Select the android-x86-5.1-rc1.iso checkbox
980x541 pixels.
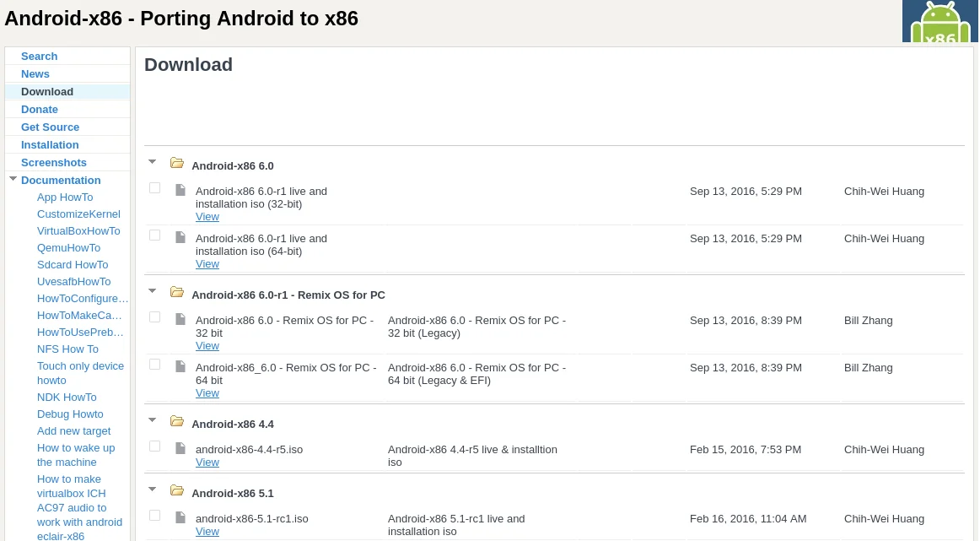tap(155, 516)
